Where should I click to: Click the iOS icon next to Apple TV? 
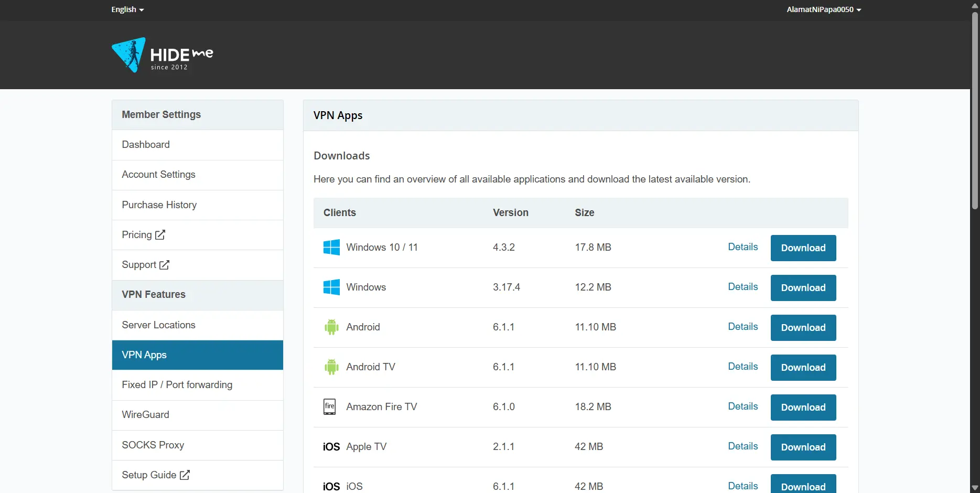(x=331, y=447)
